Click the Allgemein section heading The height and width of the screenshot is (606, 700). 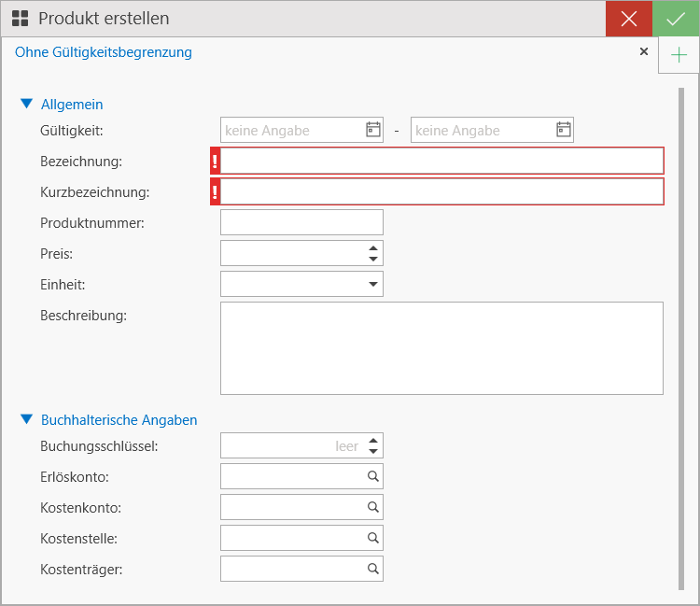point(72,104)
